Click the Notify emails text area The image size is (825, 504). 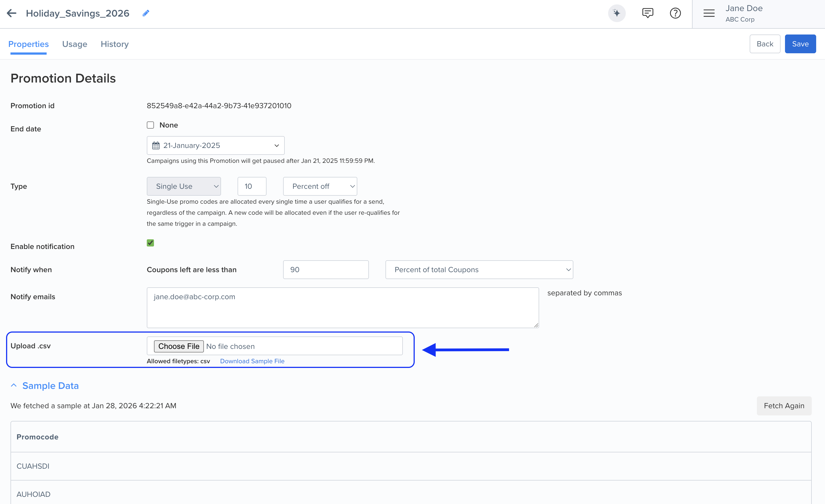click(x=342, y=307)
